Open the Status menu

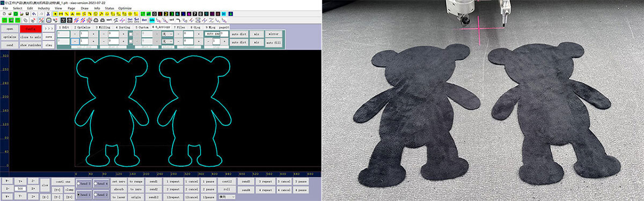(x=109, y=8)
